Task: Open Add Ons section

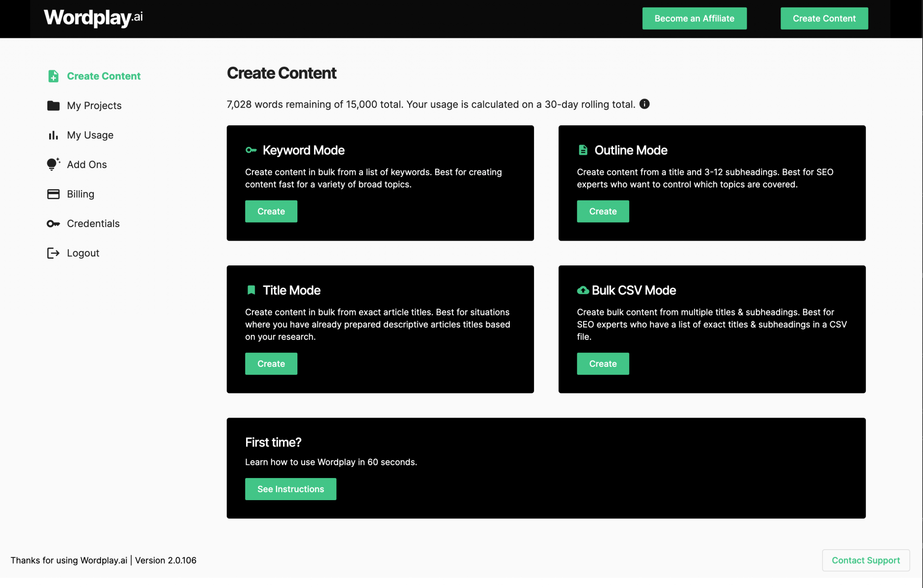Action: pyautogui.click(x=87, y=164)
